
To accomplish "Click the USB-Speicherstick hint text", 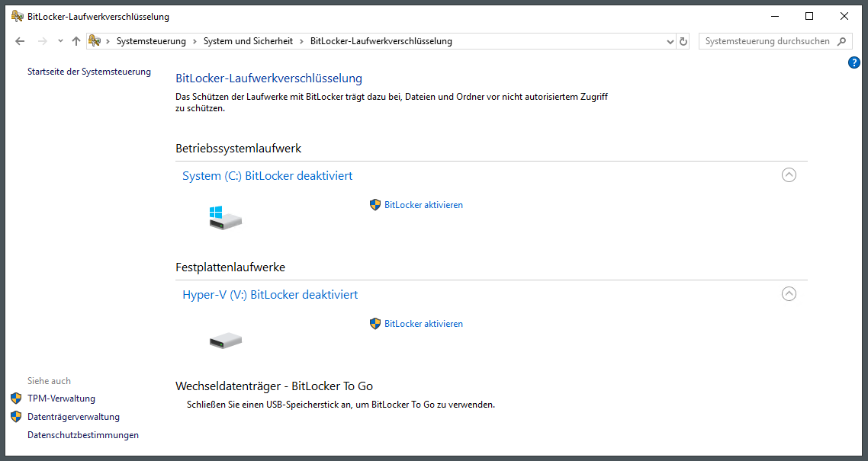I will (341, 405).
